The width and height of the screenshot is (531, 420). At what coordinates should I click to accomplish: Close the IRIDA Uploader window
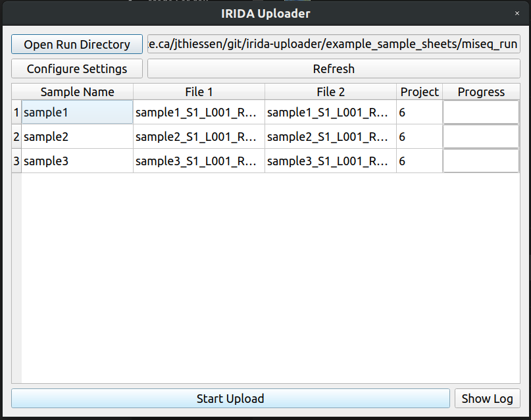point(517,13)
